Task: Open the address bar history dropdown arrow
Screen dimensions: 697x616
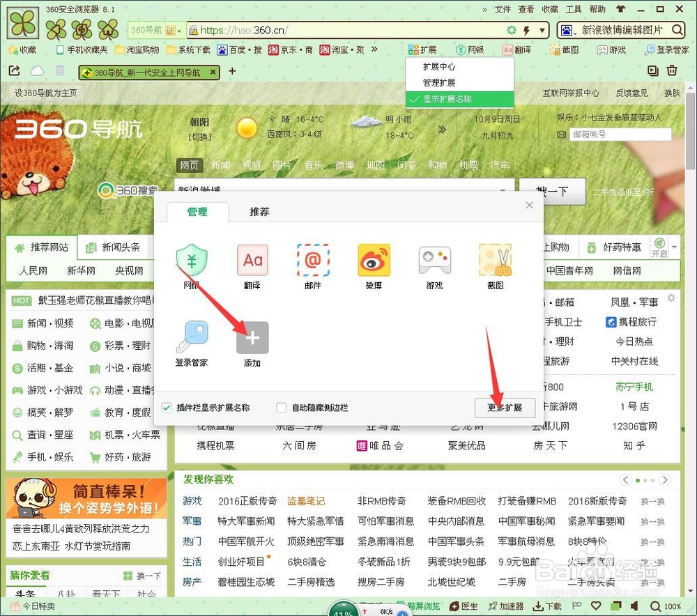Action: coord(542,31)
